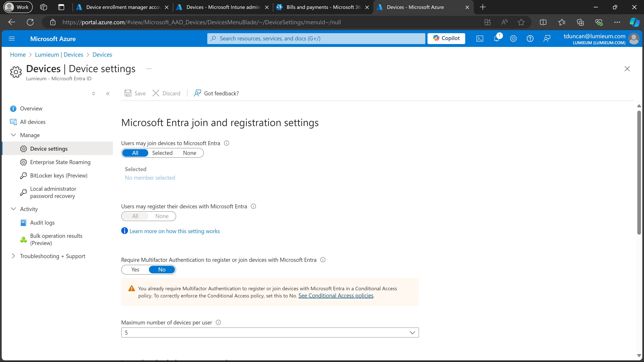Click info icon beside Require Multifactor Authentication
644x362 pixels.
coord(323,260)
